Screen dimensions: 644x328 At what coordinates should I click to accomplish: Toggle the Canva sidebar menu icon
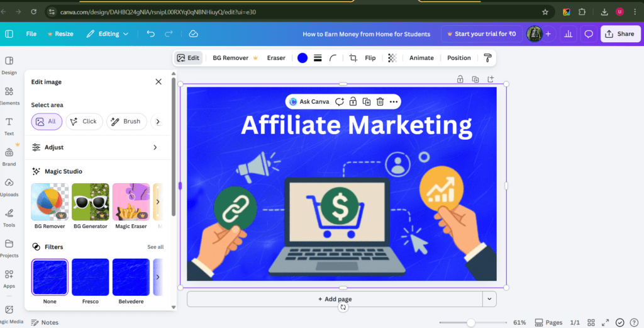pos(9,34)
